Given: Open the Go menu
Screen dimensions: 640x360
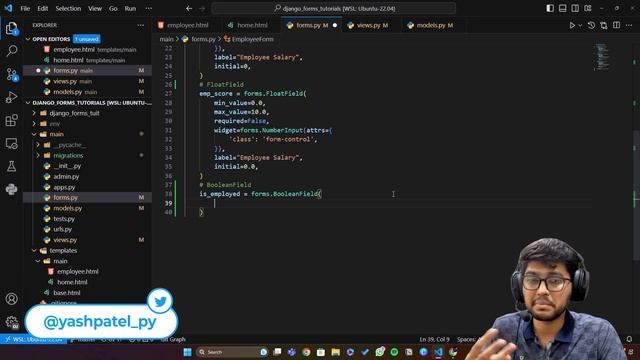Looking at the screenshot, I should [113, 8].
